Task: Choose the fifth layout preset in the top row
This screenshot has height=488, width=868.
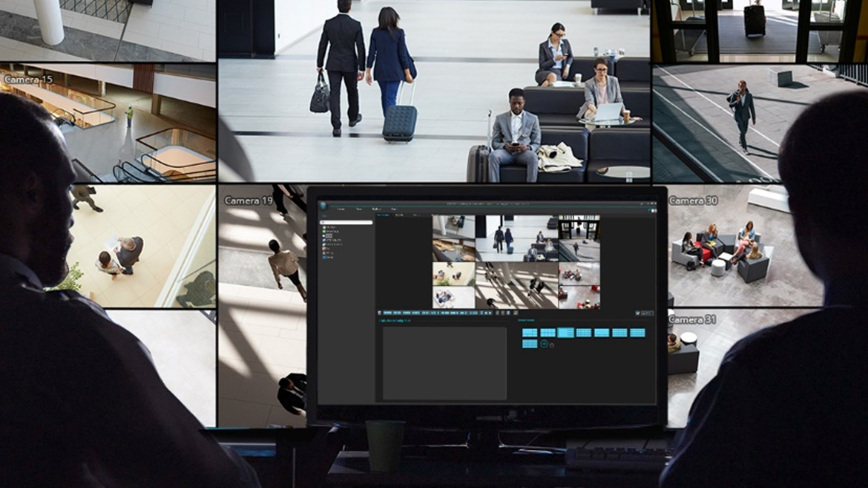Action: 602,333
